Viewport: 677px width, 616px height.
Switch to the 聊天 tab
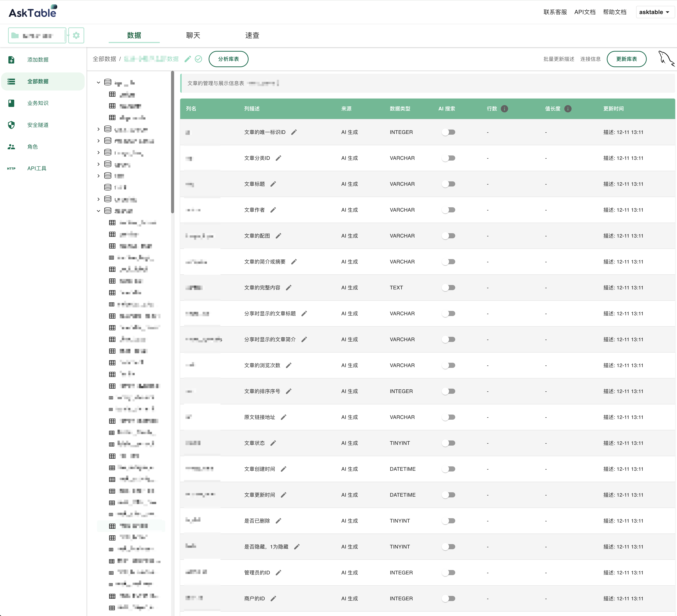point(193,35)
